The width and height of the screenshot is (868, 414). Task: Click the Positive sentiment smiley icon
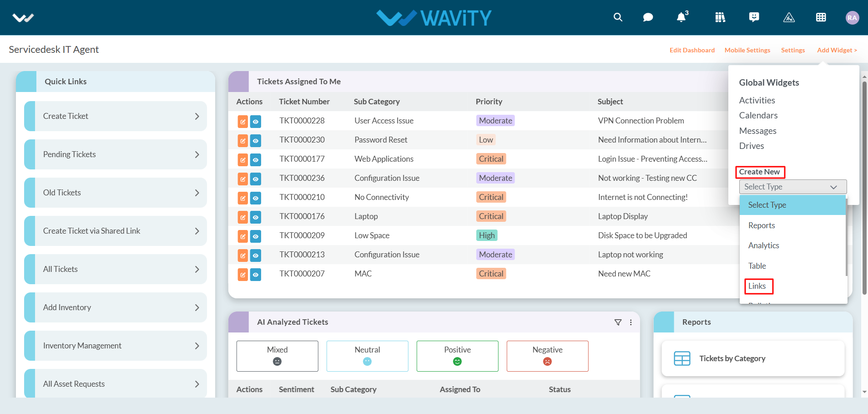coord(457,362)
